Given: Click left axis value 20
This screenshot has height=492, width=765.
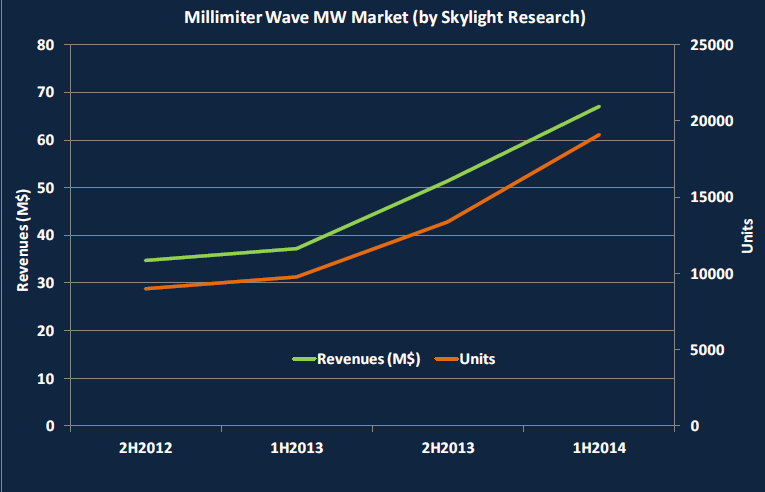Looking at the screenshot, I should pyautogui.click(x=46, y=331).
